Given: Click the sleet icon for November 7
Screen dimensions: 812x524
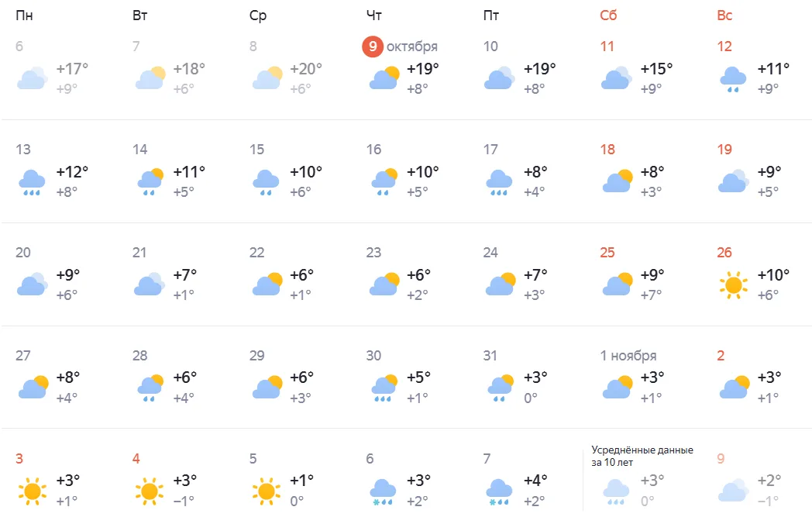Looking at the screenshot, I should (499, 491).
